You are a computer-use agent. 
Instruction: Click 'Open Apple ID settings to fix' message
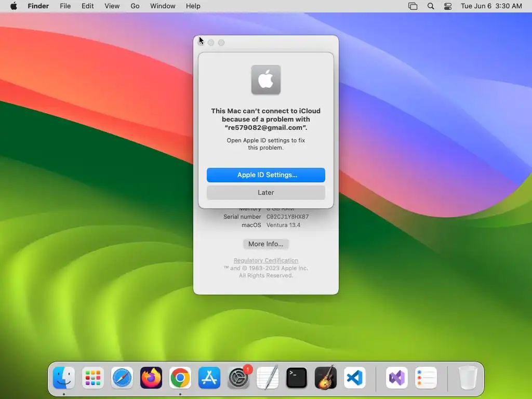[265, 144]
